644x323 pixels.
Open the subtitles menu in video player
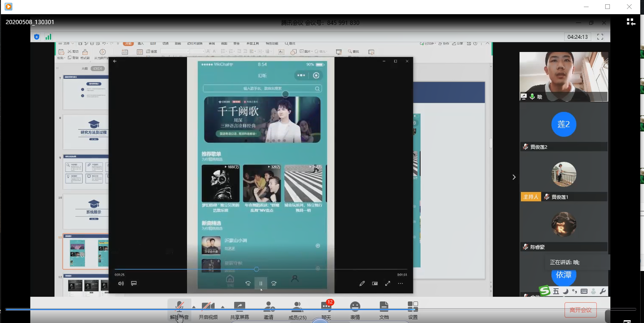134,283
